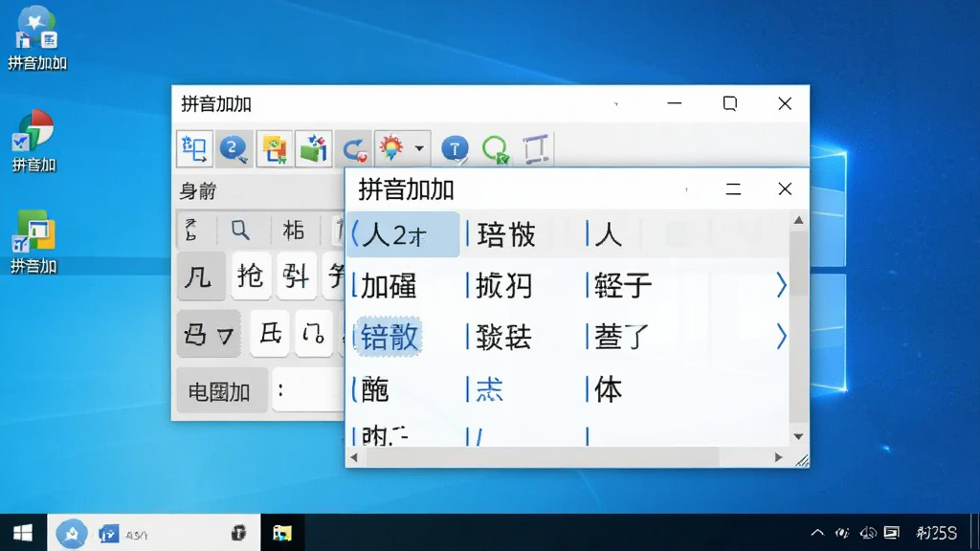Screen dimensions: 980x551
Task: Select the 体 candidate
Action: (608, 389)
